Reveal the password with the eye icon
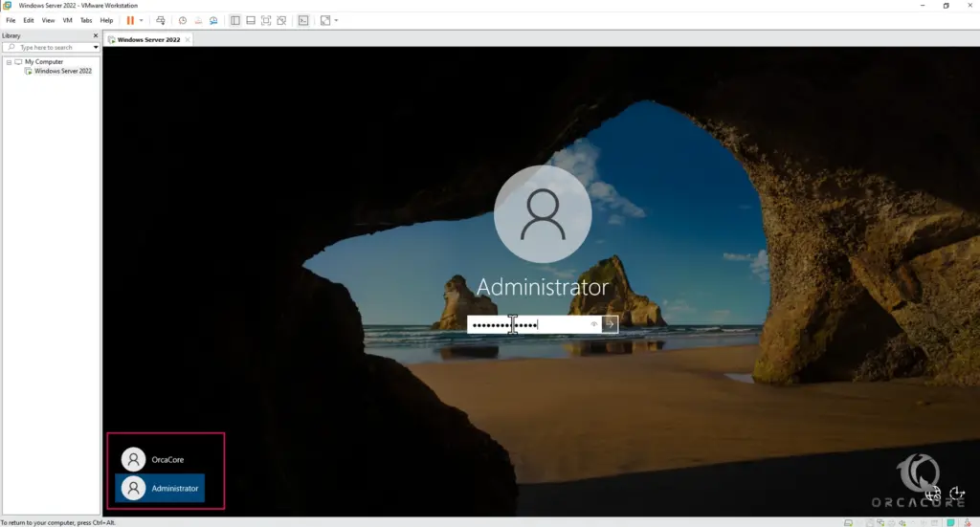The height and width of the screenshot is (527, 980). click(x=593, y=324)
